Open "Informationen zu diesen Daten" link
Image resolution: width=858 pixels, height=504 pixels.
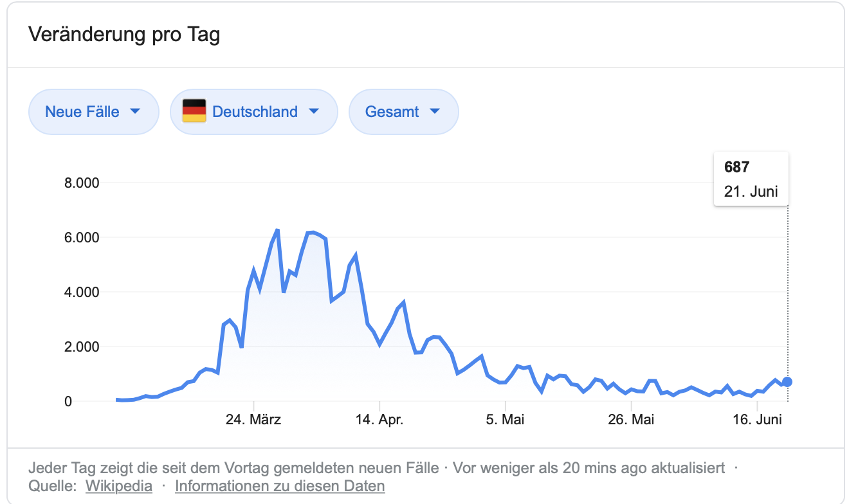pos(280,486)
